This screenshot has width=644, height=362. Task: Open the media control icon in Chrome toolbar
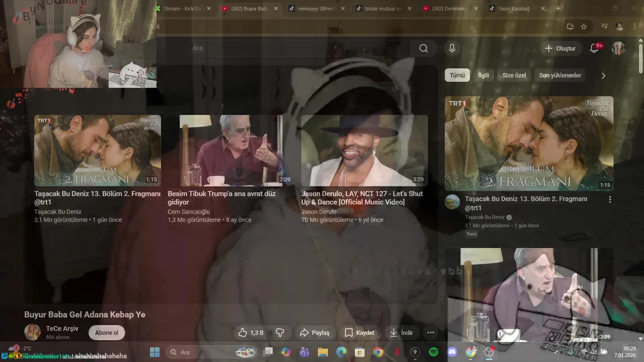coord(605,27)
